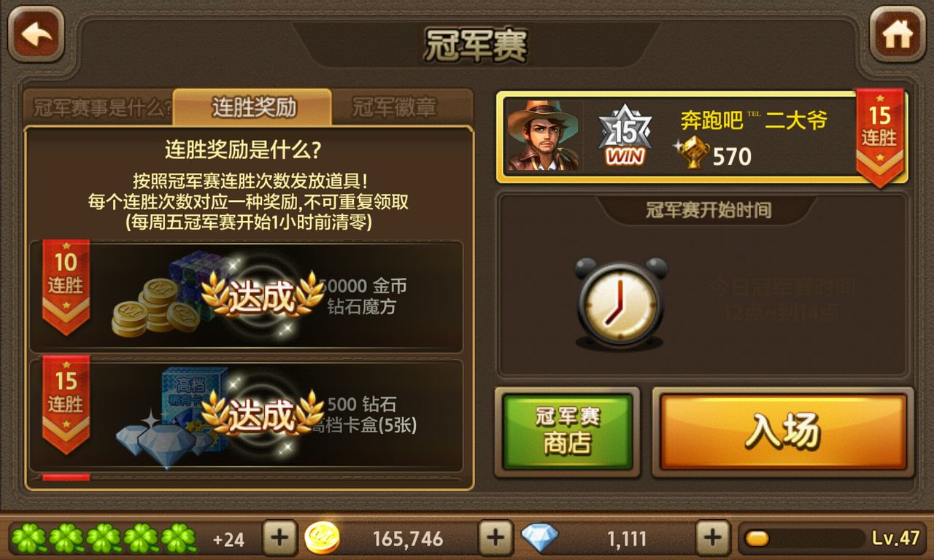Screen dimensions: 934x560
Task: Tap the gold trophy points icon
Action: (692, 152)
